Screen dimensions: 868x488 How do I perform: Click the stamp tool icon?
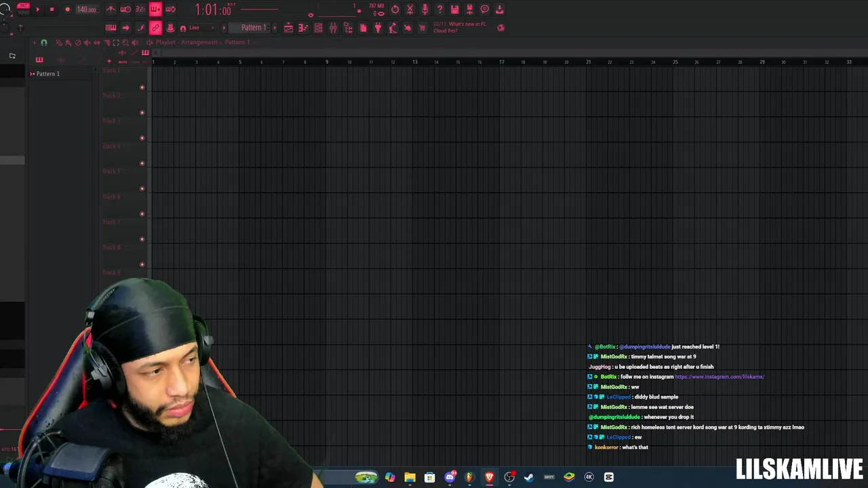pyautogui.click(x=170, y=28)
